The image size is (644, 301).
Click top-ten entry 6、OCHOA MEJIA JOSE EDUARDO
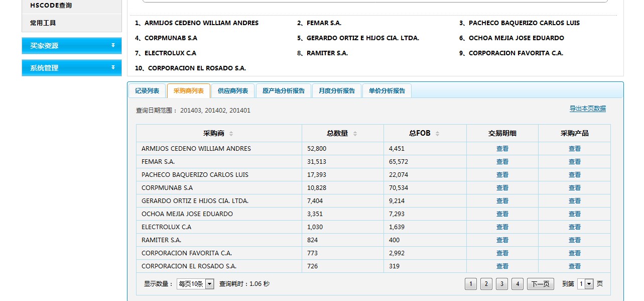[511, 38]
